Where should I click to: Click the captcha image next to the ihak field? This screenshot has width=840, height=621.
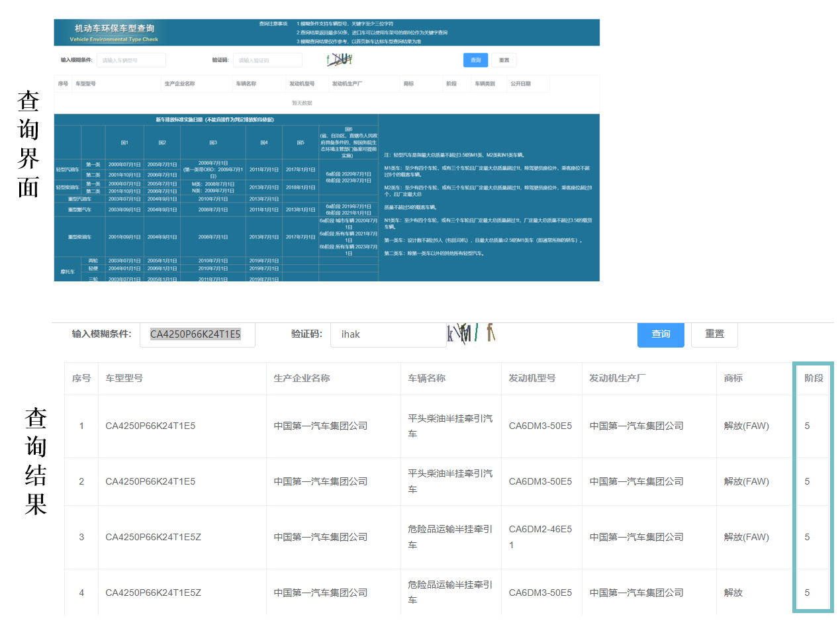(x=471, y=333)
